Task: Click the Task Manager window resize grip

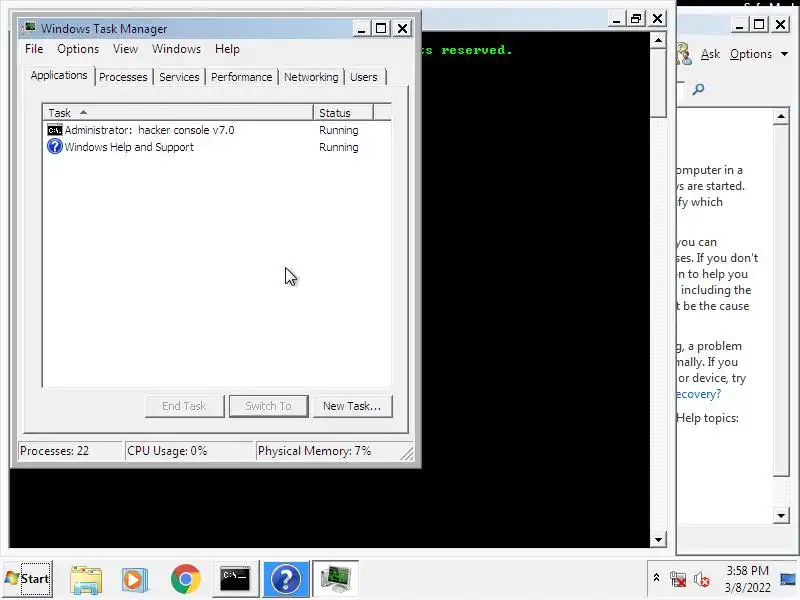Action: 407,453
